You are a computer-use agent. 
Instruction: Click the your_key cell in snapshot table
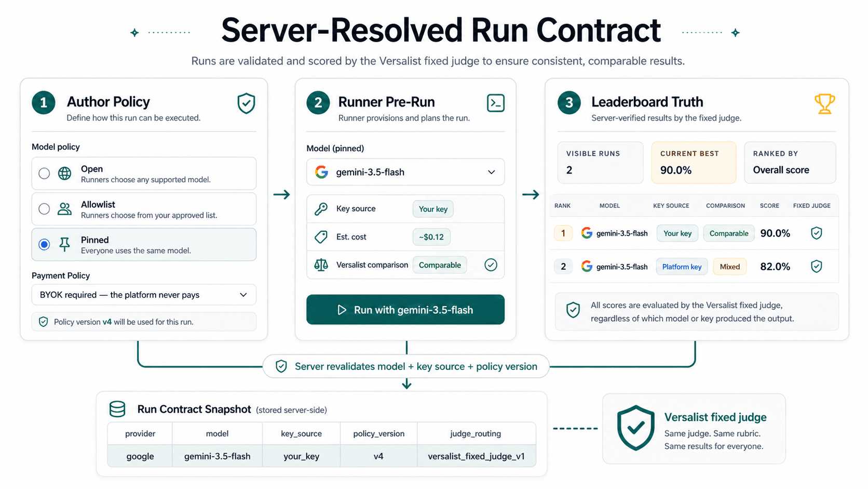pos(301,456)
